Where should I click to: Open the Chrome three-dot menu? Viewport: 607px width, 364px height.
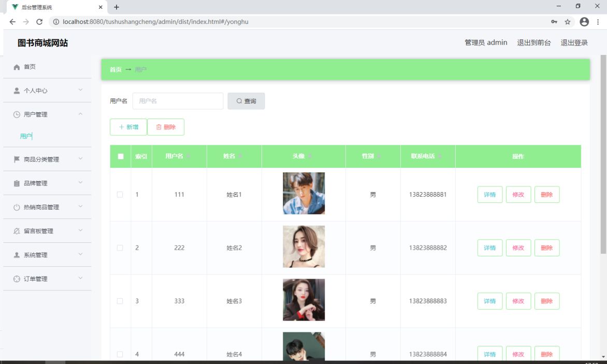(598, 22)
